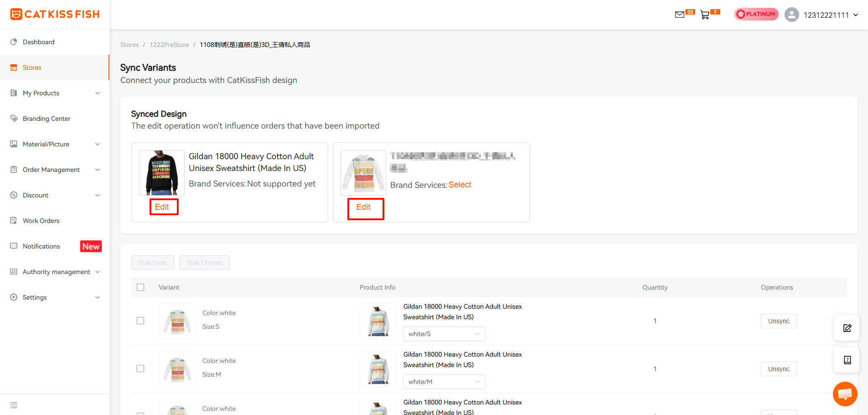Expand the Settings submenu chevron
The width and height of the screenshot is (868, 415).
coord(98,297)
